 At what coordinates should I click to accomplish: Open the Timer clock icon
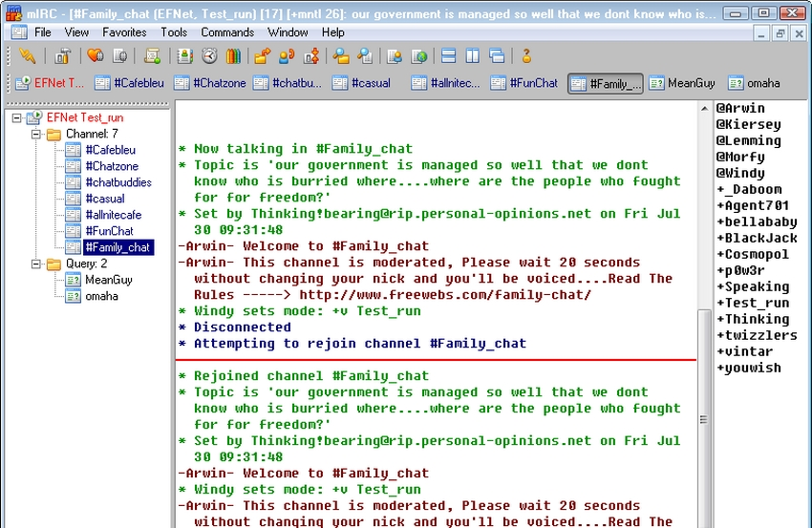click(209, 56)
